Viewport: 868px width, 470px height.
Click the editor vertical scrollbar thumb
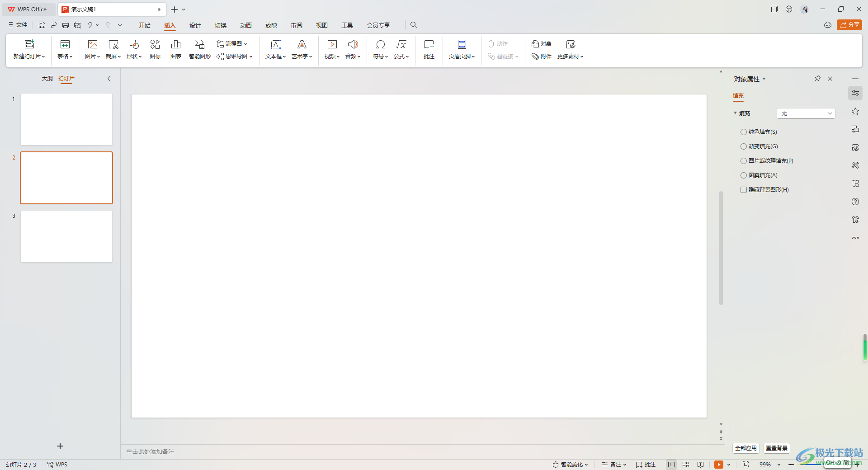(x=721, y=248)
